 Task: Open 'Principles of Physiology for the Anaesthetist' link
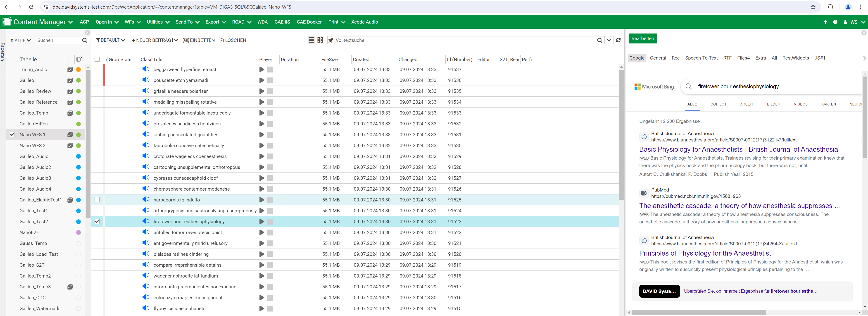pos(705,253)
